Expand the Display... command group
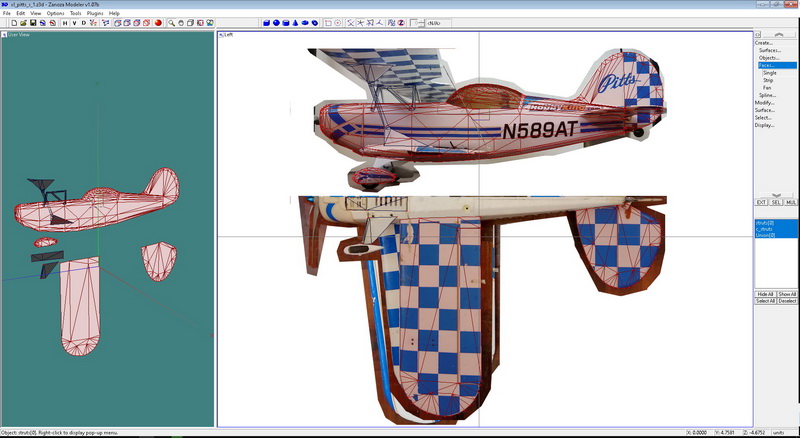The height and width of the screenshot is (438, 800). click(x=765, y=125)
